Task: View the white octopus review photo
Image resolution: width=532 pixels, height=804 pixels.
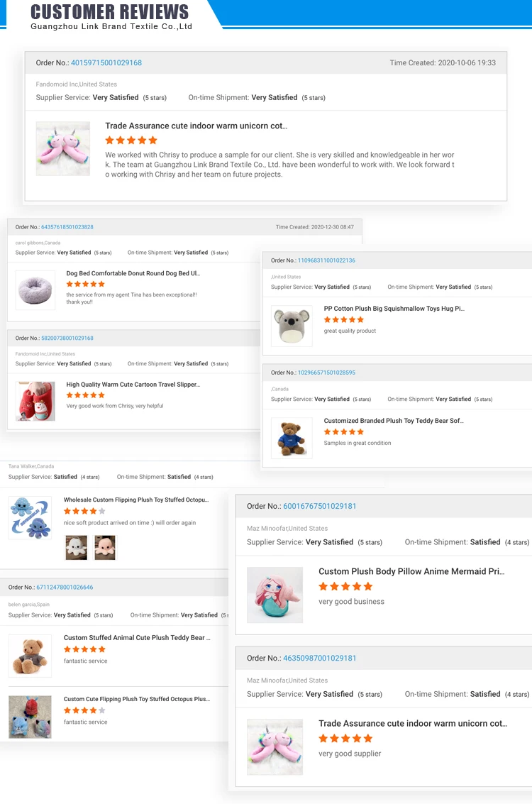Action: click(x=77, y=547)
